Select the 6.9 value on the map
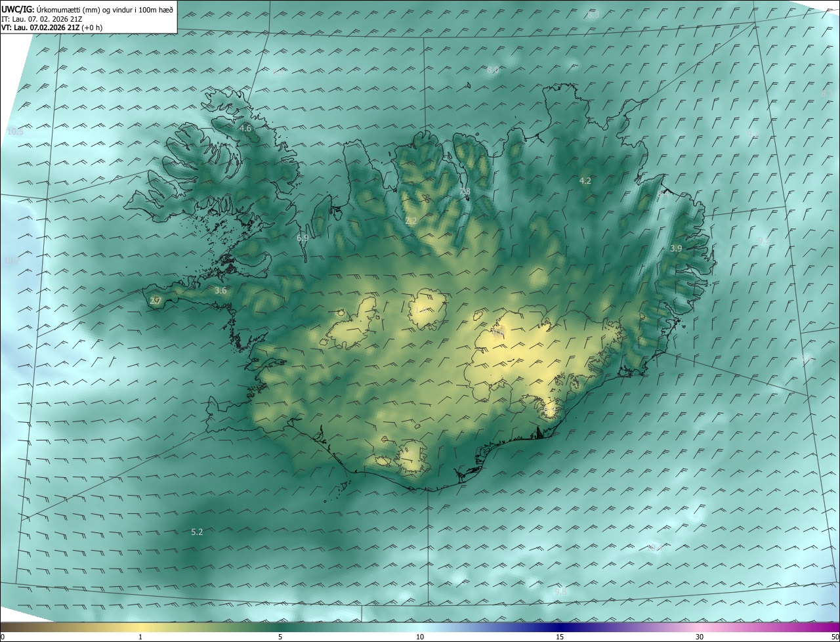This screenshot has width=840, height=642. pyautogui.click(x=303, y=238)
